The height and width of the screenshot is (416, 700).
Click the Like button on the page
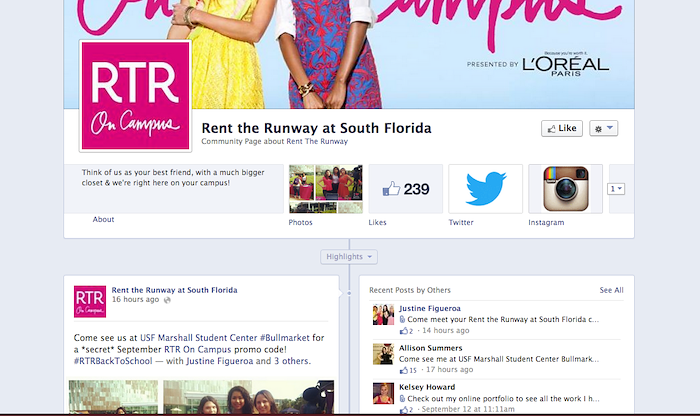pyautogui.click(x=562, y=129)
